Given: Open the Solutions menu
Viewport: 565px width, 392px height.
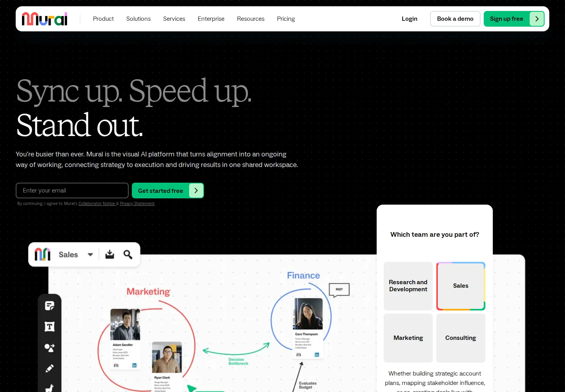Looking at the screenshot, I should click(139, 19).
